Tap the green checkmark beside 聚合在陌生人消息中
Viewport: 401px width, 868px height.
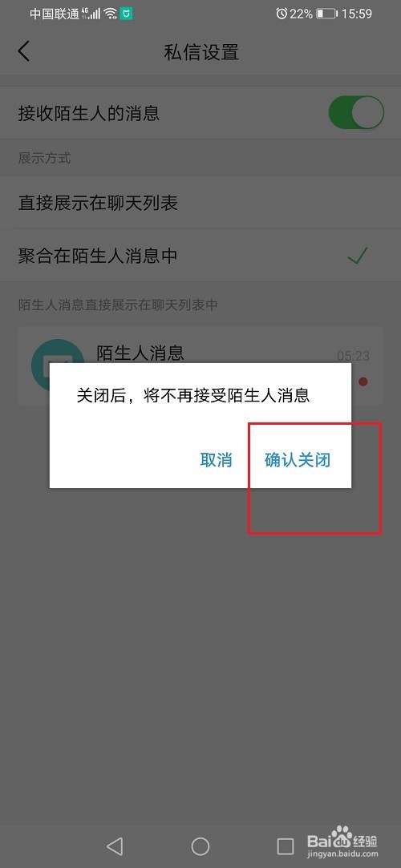358,256
